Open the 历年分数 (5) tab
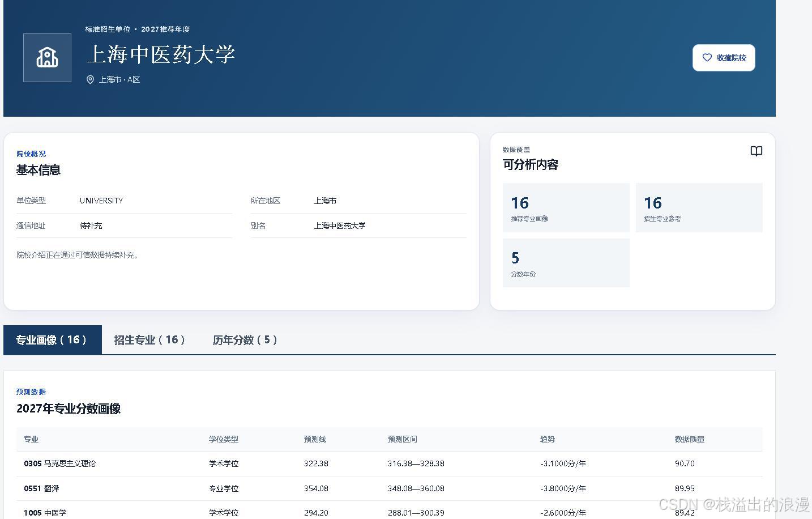 (x=245, y=340)
